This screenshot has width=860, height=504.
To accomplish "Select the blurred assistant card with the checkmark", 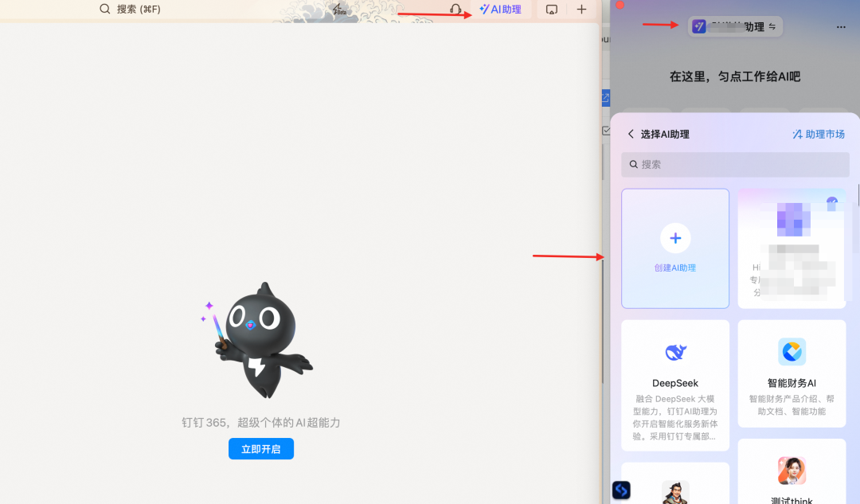I will pos(792,248).
